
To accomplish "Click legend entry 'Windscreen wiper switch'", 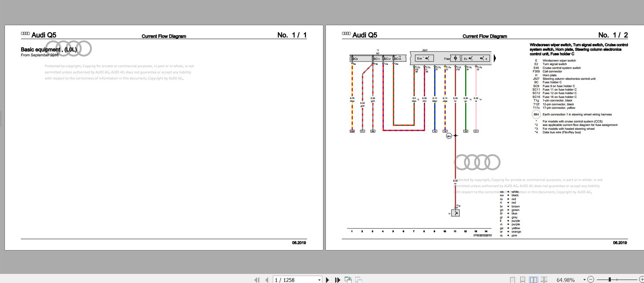I will (559, 61).
